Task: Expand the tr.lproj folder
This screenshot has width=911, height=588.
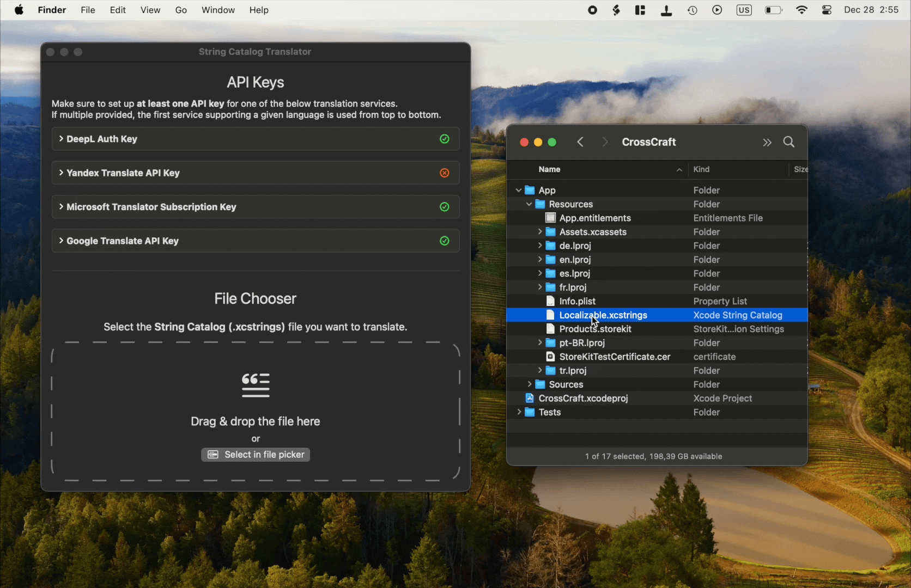Action: (540, 370)
